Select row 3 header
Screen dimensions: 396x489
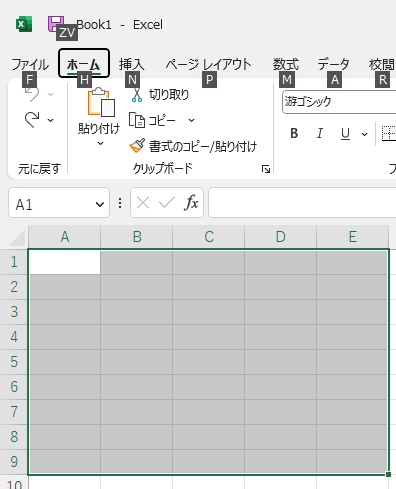14,312
